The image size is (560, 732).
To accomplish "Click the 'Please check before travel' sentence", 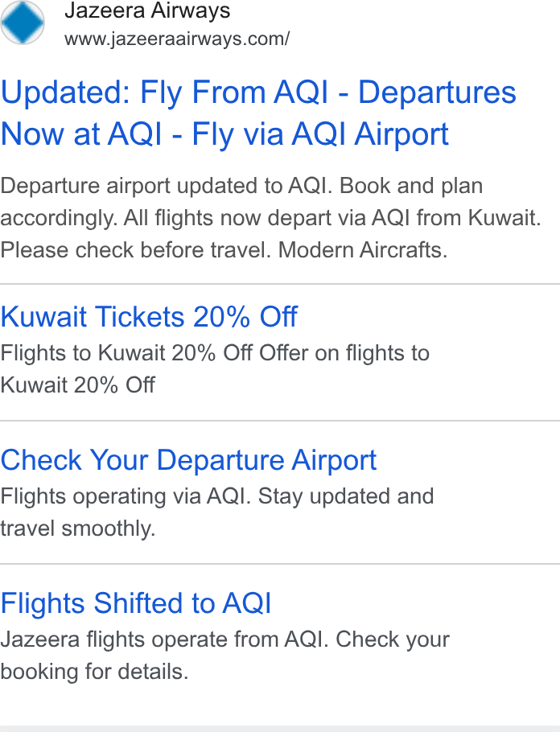I will point(136,250).
